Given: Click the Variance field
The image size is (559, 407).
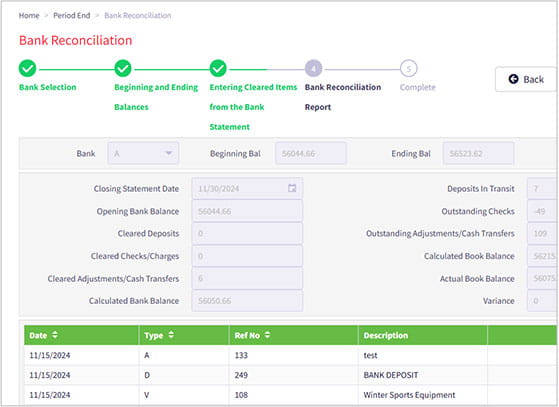Looking at the screenshot, I should click(542, 301).
